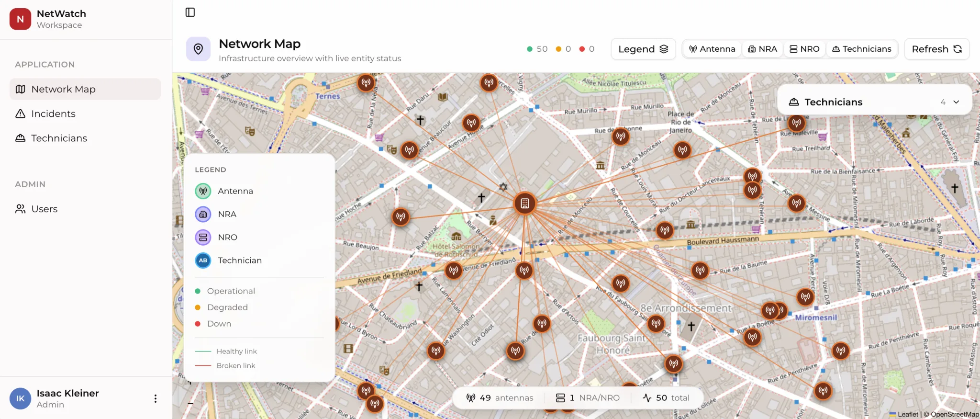This screenshot has height=419, width=980.
Task: Open user options via three-dot icon
Action: coord(155,398)
